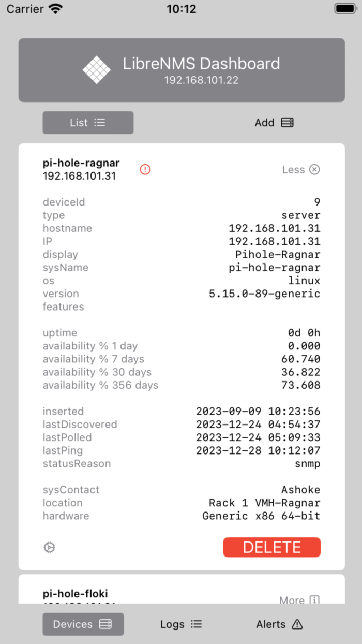The width and height of the screenshot is (362, 644).
Task: Tap the Alerts warning triangle icon
Action: click(x=298, y=624)
